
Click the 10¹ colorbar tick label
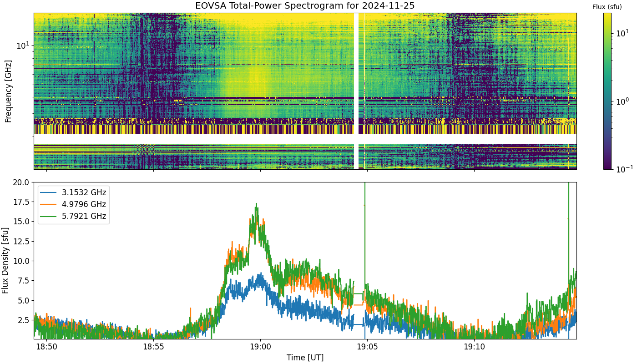(622, 33)
